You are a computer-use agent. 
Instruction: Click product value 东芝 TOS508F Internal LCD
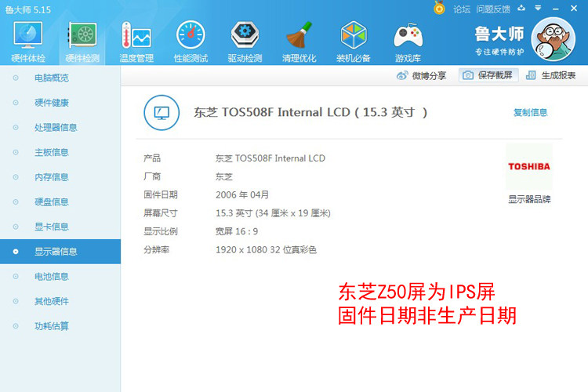[270, 158]
